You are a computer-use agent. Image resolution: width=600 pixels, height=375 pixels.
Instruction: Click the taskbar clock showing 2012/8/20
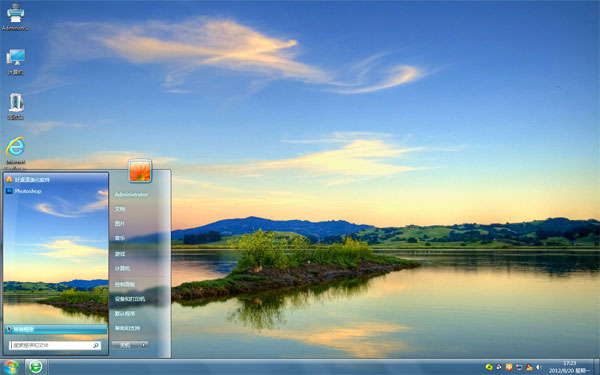pyautogui.click(x=570, y=367)
